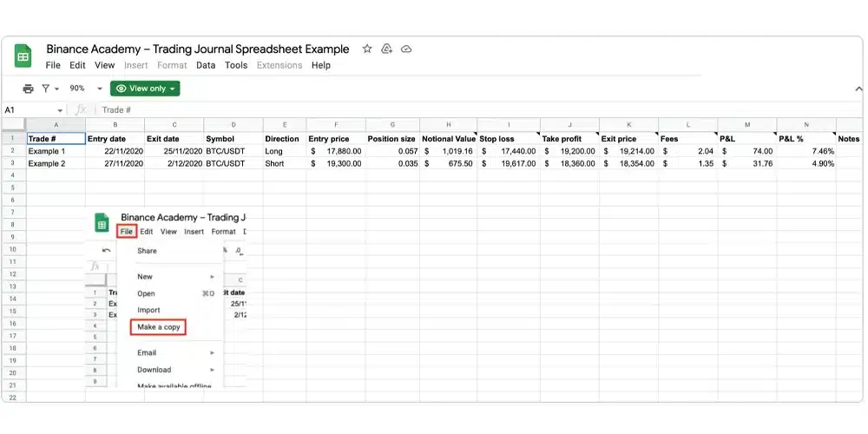Screen dimensions: 868x434
Task: Select the exit date cell '2/12/2020'
Action: click(174, 164)
